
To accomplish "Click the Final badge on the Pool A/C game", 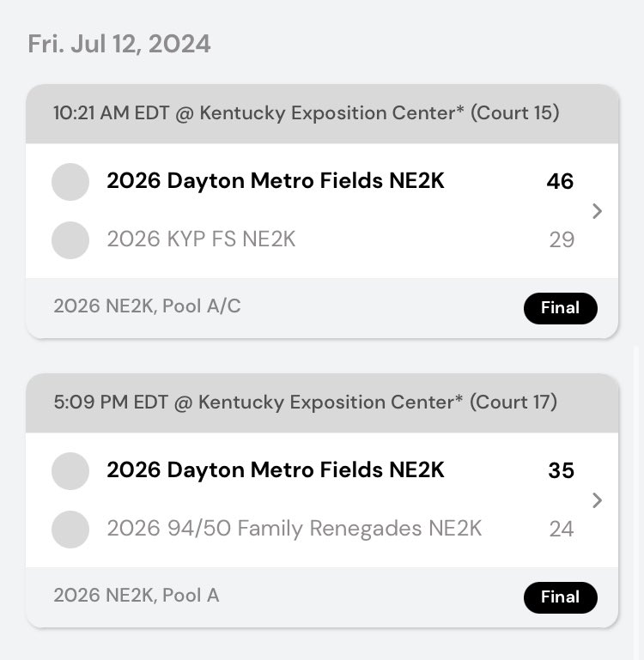I will [x=560, y=308].
